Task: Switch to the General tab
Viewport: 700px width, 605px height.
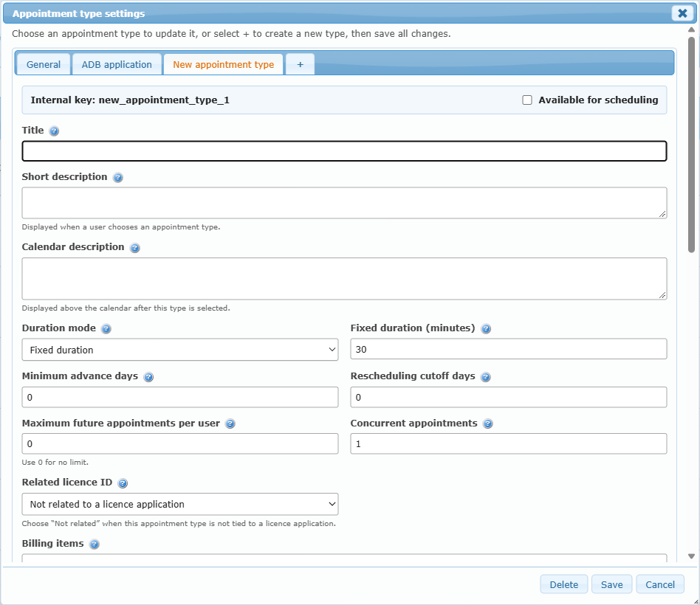Action: coord(44,65)
